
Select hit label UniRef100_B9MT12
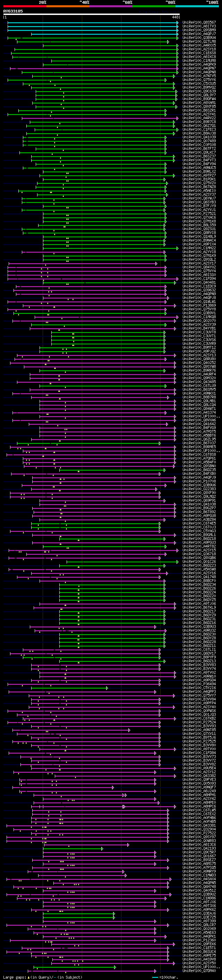point(199,347)
